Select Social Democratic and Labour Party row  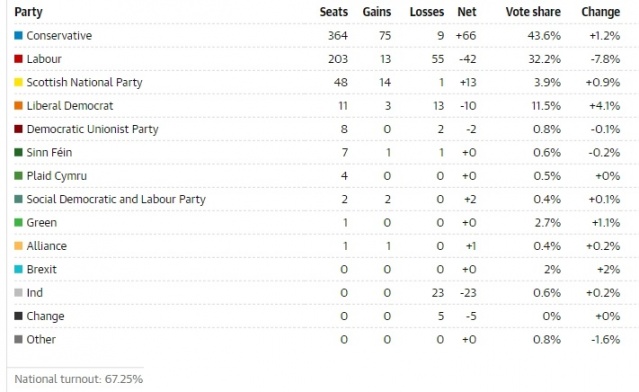[x=317, y=199]
